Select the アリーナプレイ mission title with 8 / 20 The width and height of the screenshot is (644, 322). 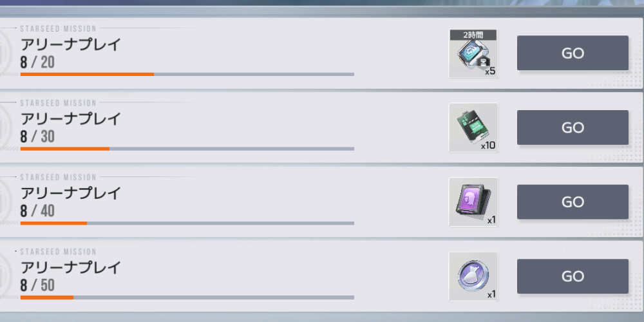(x=71, y=44)
